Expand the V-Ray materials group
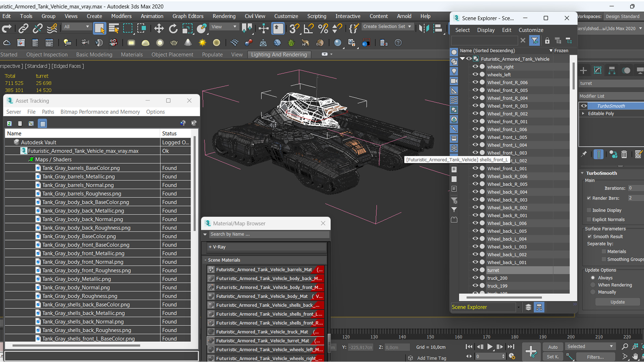Image resolution: width=644 pixels, height=362 pixels. click(210, 247)
